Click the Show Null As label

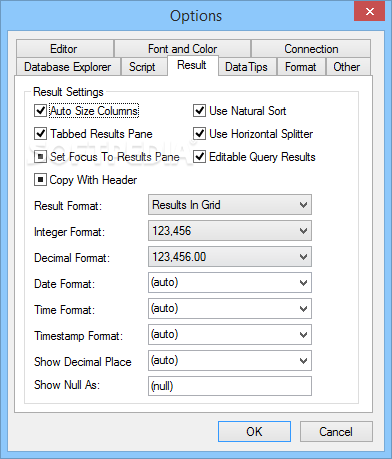(x=67, y=385)
